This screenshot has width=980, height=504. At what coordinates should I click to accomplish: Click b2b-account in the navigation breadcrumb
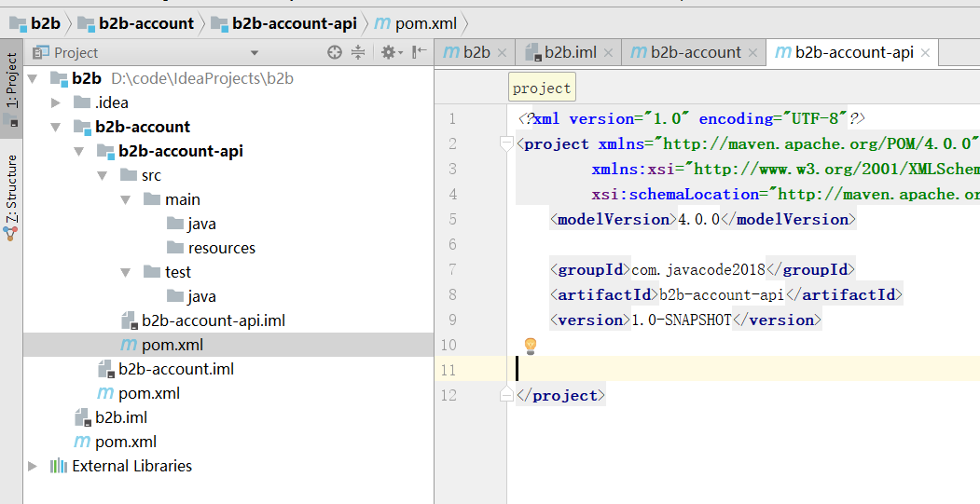[135, 23]
